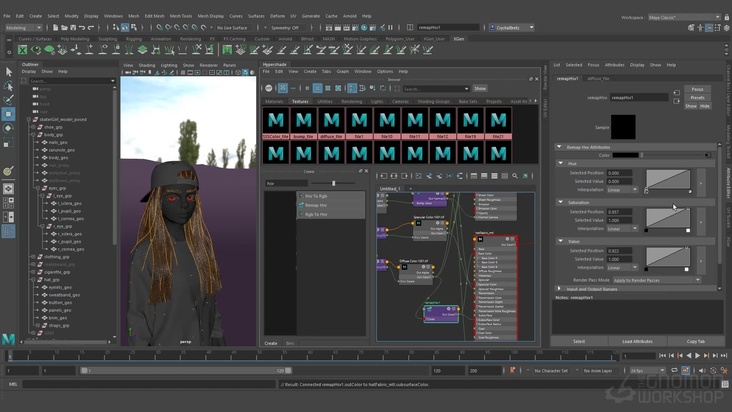
Task: Click the Go to start of playback range
Action: 662,356
